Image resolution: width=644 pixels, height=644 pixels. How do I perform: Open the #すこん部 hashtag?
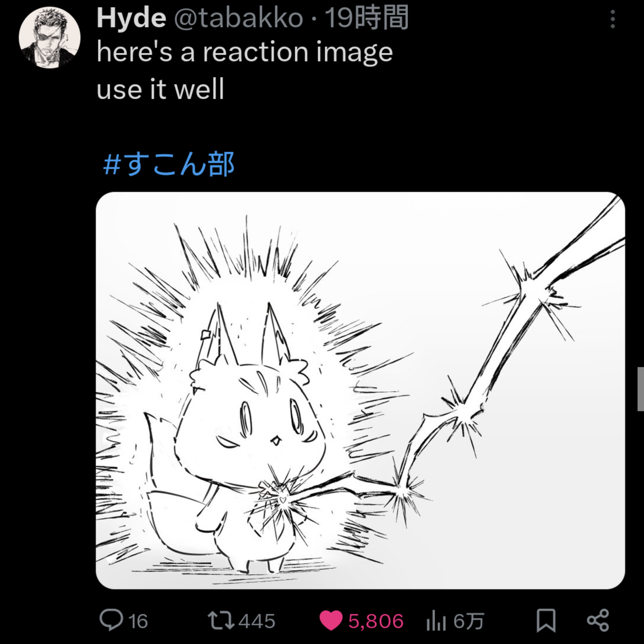point(169,164)
